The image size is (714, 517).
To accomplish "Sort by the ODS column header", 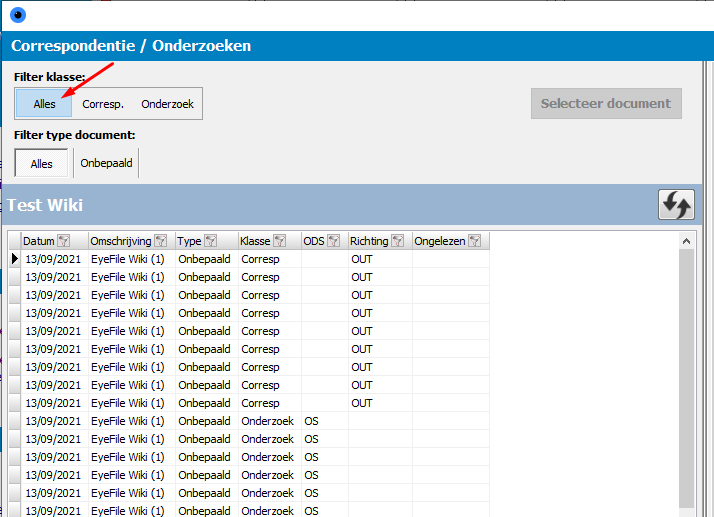I will pos(314,241).
